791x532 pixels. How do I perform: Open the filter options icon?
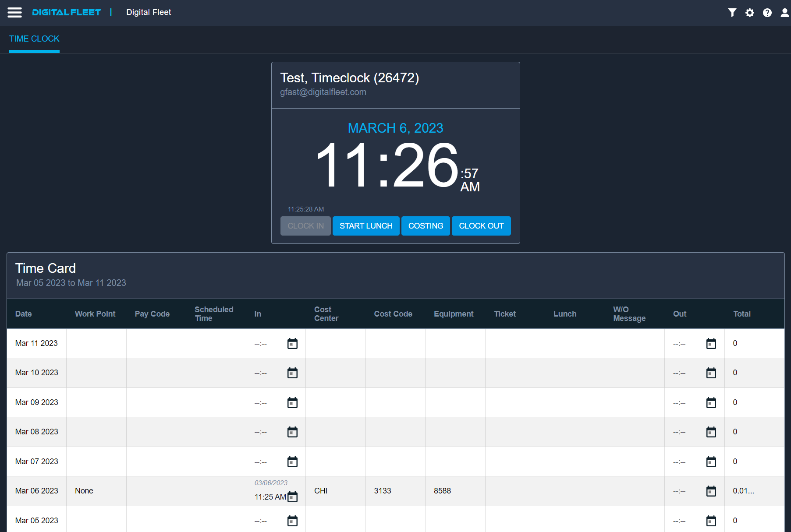(732, 13)
